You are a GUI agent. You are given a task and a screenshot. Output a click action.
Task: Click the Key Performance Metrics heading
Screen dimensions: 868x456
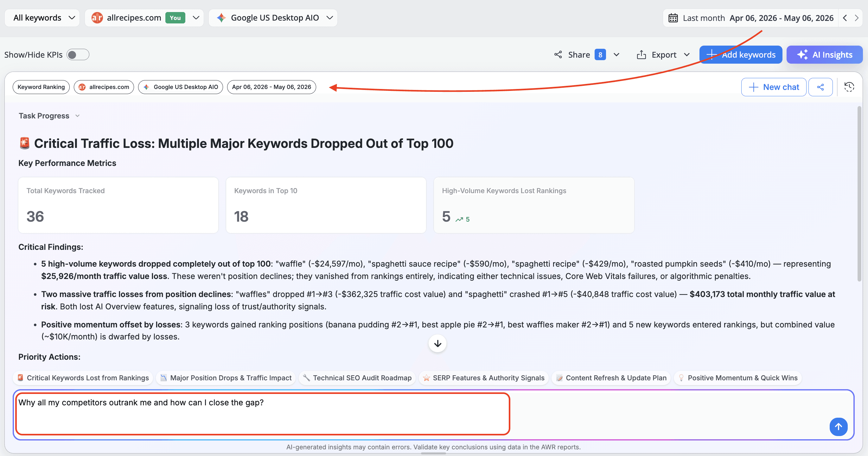[x=67, y=163]
